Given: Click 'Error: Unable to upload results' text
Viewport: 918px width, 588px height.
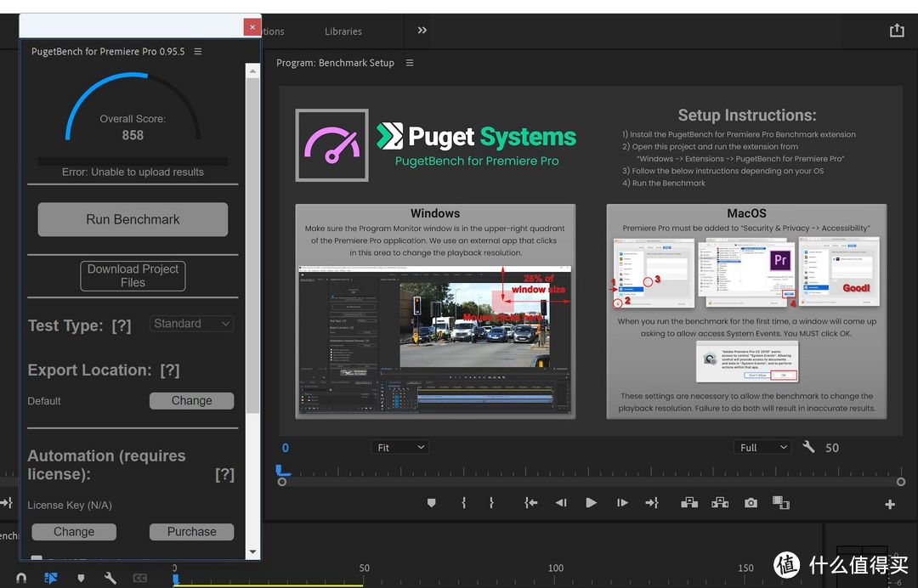Looking at the screenshot, I should (133, 172).
